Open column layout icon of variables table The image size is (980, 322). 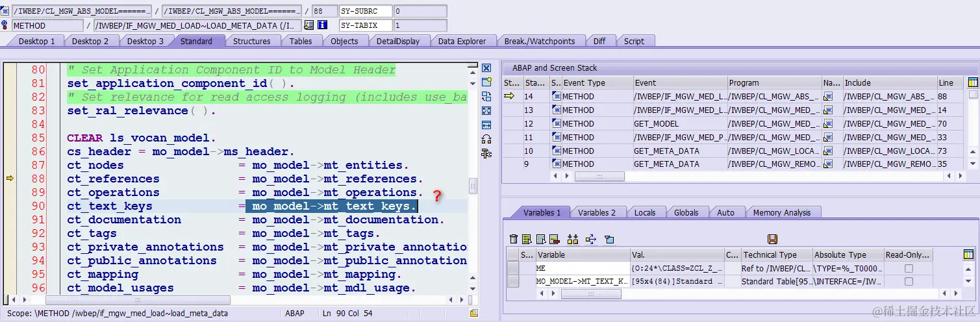[969, 254]
